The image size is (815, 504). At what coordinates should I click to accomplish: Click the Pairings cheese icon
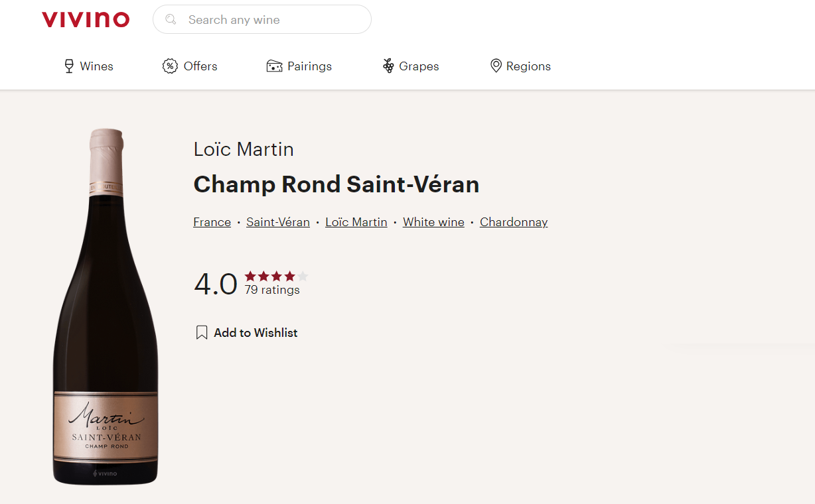coord(274,66)
